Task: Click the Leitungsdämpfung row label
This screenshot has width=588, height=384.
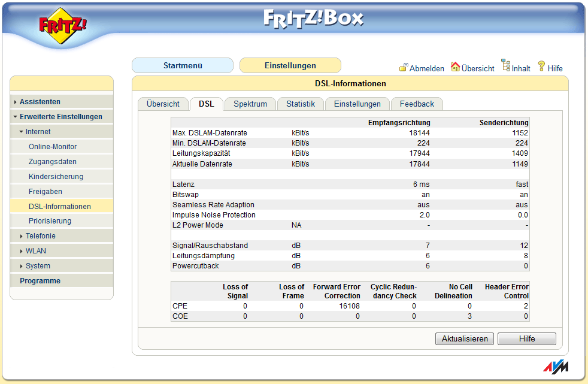Action: (x=203, y=255)
